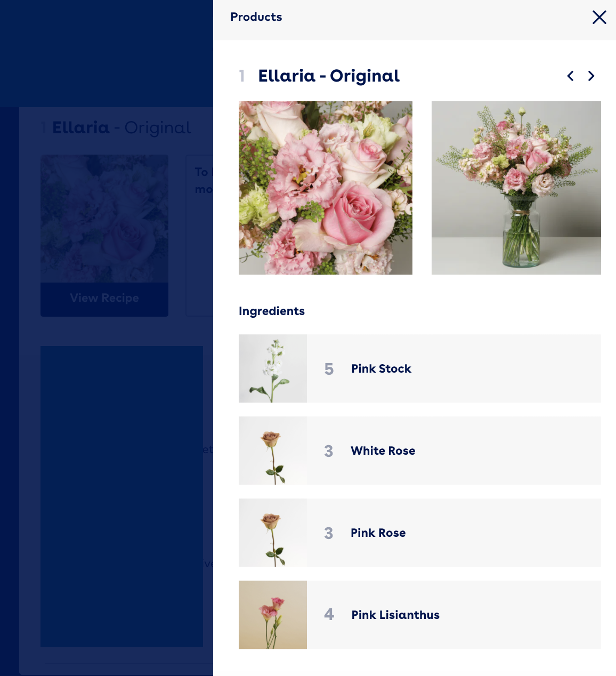The image size is (616, 676).
Task: Go to the next product
Action: (x=591, y=76)
